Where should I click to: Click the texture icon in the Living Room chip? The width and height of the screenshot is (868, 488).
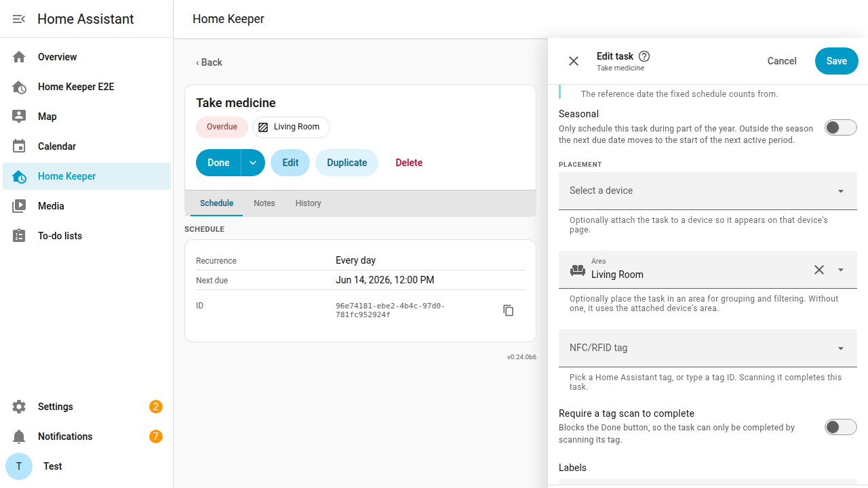pyautogui.click(x=263, y=127)
